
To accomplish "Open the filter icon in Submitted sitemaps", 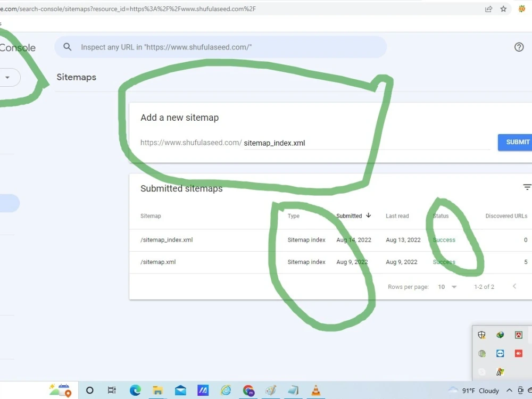I will (527, 187).
